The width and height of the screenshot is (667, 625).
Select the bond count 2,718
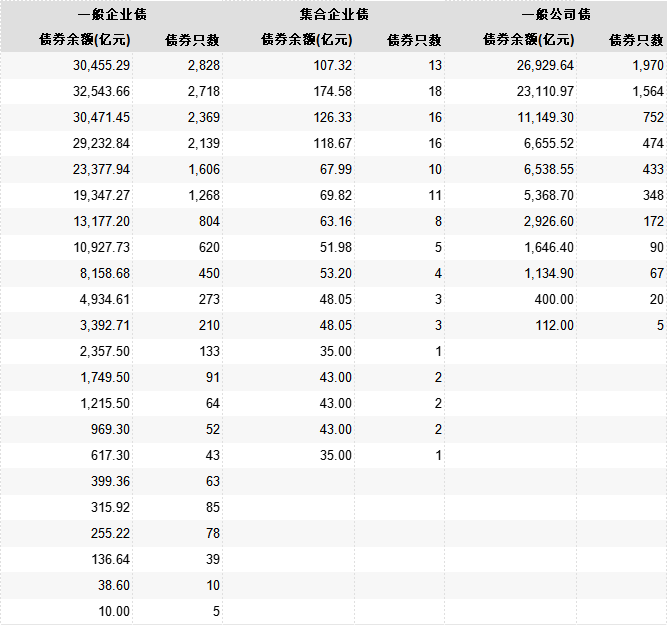(x=204, y=91)
